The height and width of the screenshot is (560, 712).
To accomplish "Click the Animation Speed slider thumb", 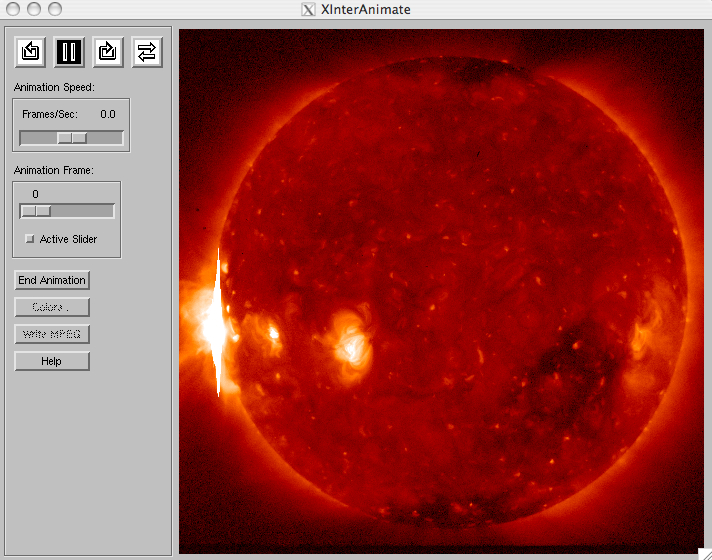I will click(x=72, y=138).
